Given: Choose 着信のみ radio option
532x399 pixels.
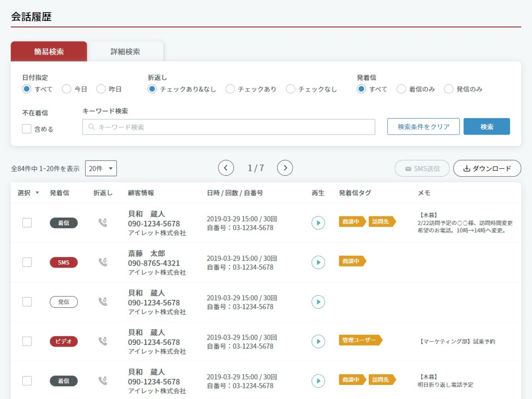Looking at the screenshot, I should 401,89.
